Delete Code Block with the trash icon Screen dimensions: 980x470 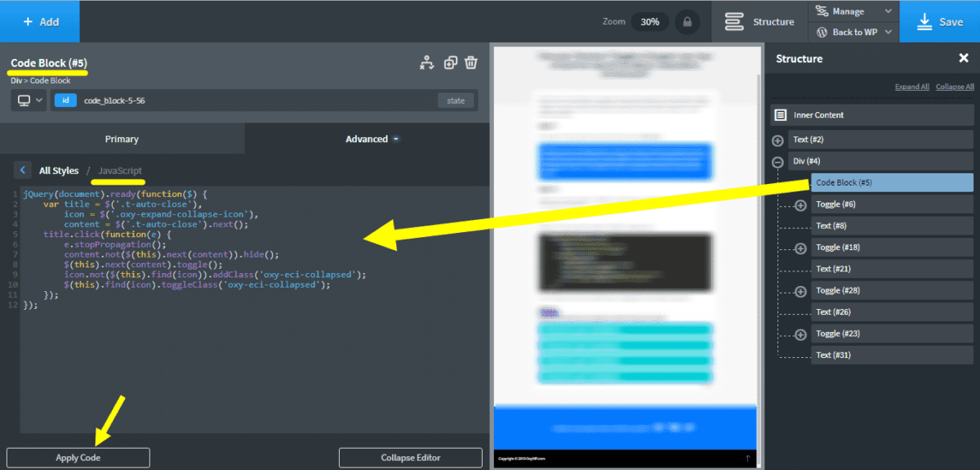(x=471, y=63)
